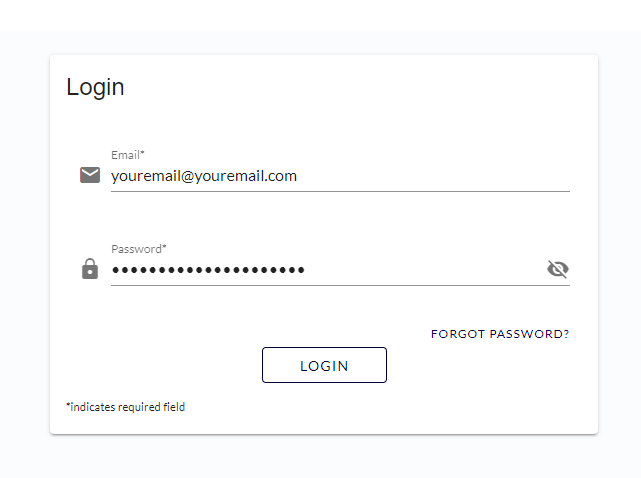
Task: Click the asterisk in the Password* label
Action: coord(164,247)
